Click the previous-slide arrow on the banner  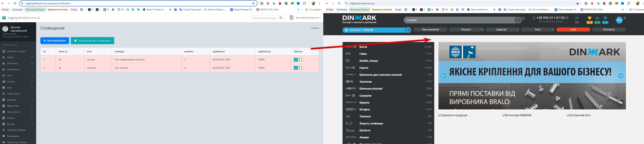tap(444, 76)
